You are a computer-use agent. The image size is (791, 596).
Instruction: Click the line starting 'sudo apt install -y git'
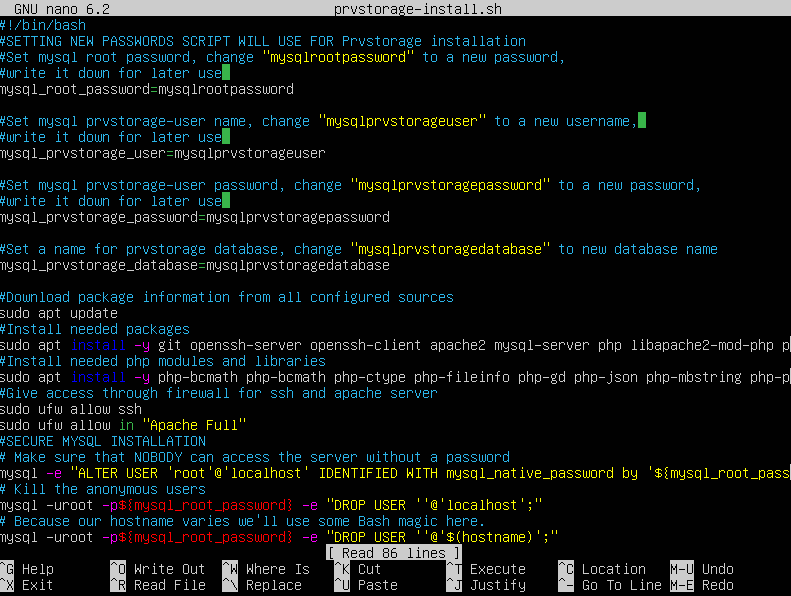click(396, 345)
